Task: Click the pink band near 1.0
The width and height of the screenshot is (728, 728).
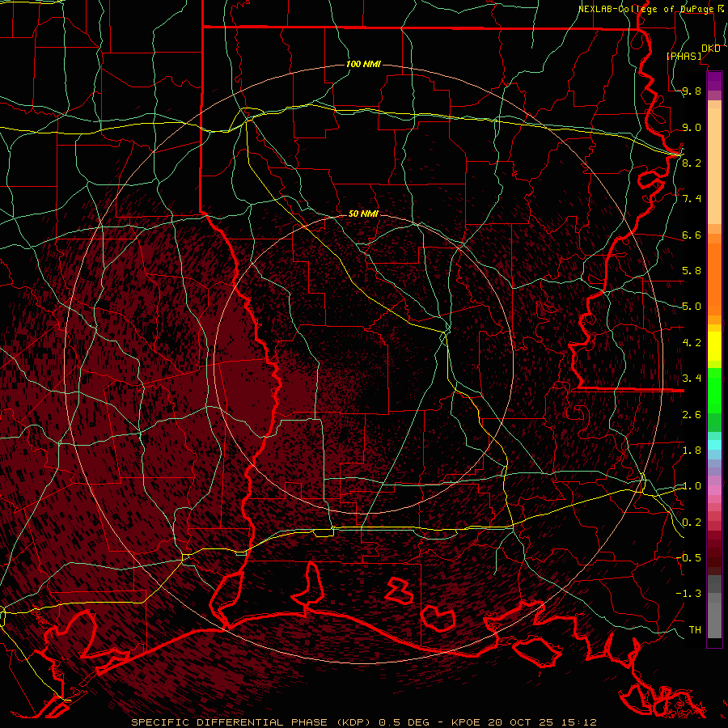Action: pyautogui.click(x=714, y=490)
